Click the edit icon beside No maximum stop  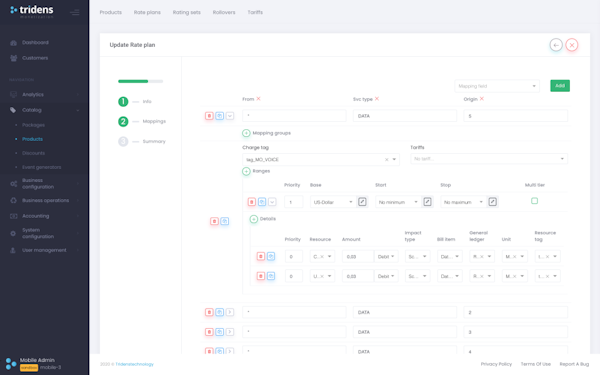click(492, 202)
